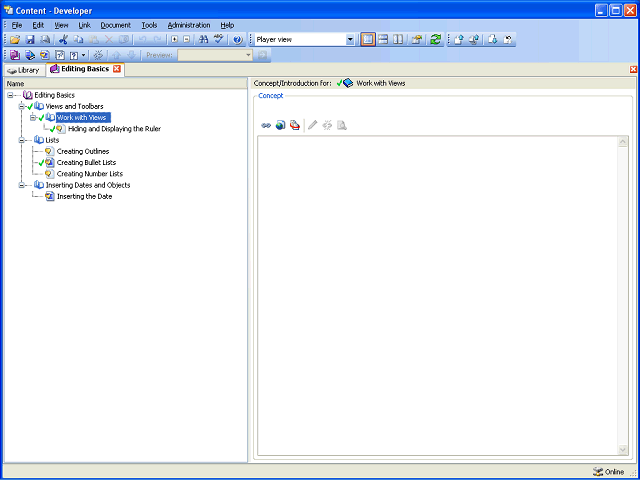This screenshot has width=640, height=480.
Task: Open Find with the binoculars icon
Action: (203, 40)
